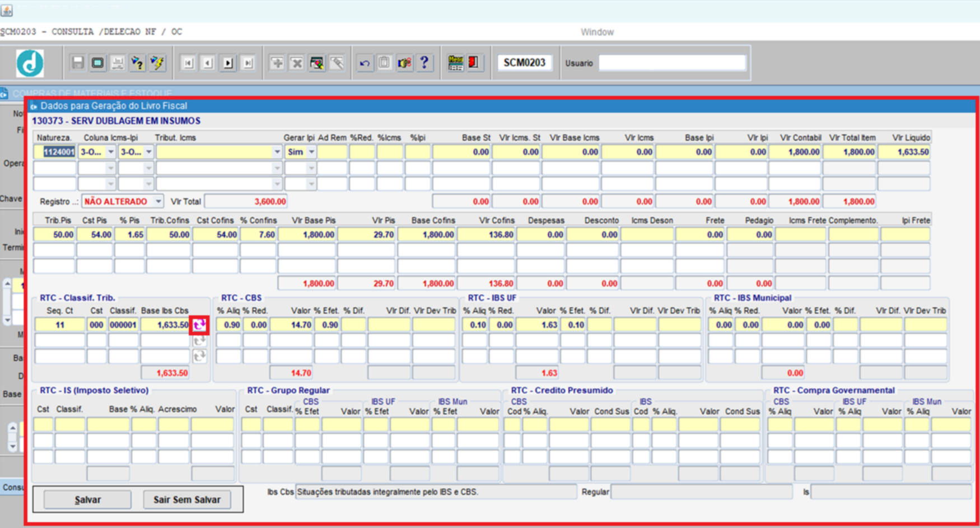Viewport: 980px width, 528px height.
Task: Click the Sair Sem Salvar button
Action: coord(187,499)
